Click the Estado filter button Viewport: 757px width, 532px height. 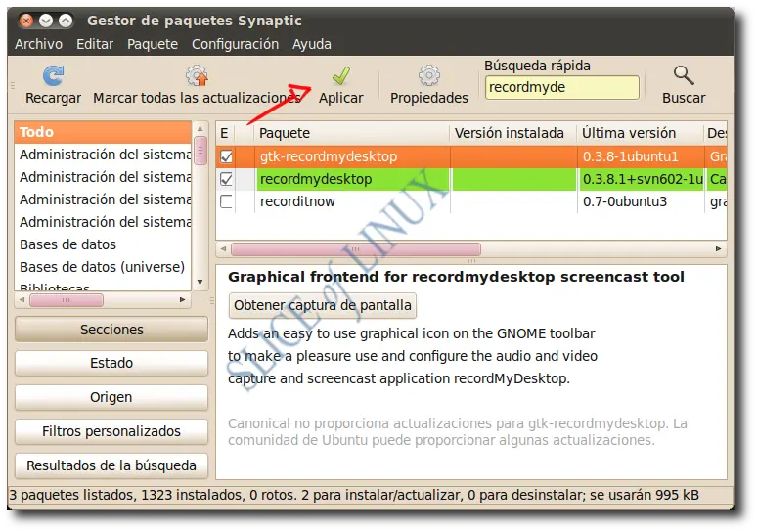tap(111, 363)
